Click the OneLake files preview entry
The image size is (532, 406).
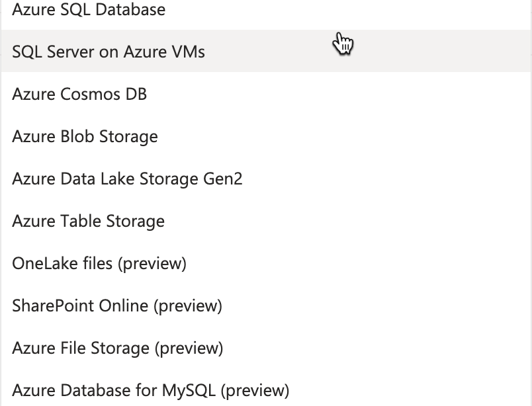[x=266, y=263]
